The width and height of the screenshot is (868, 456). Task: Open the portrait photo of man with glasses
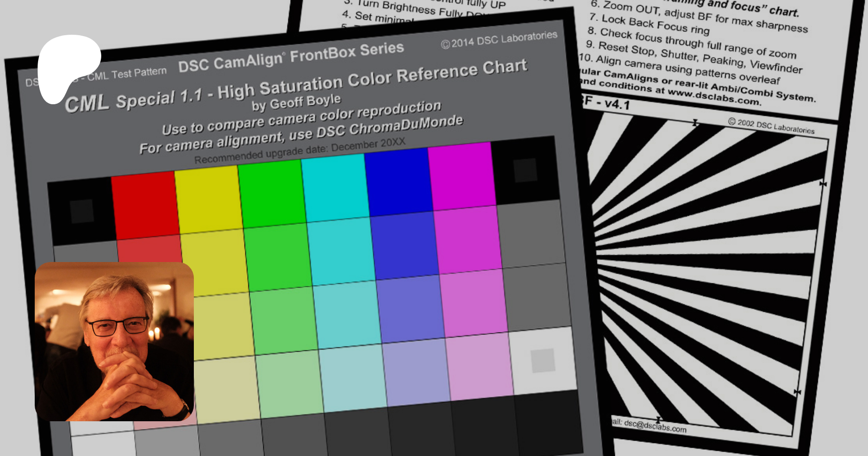114,341
